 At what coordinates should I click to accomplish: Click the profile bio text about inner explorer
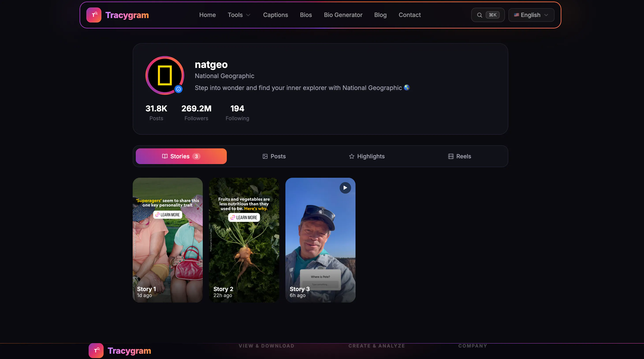[302, 88]
